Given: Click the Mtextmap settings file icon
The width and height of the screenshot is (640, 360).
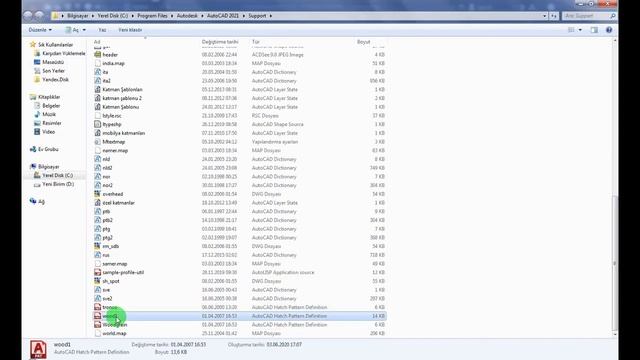Looking at the screenshot, I should point(98,142).
